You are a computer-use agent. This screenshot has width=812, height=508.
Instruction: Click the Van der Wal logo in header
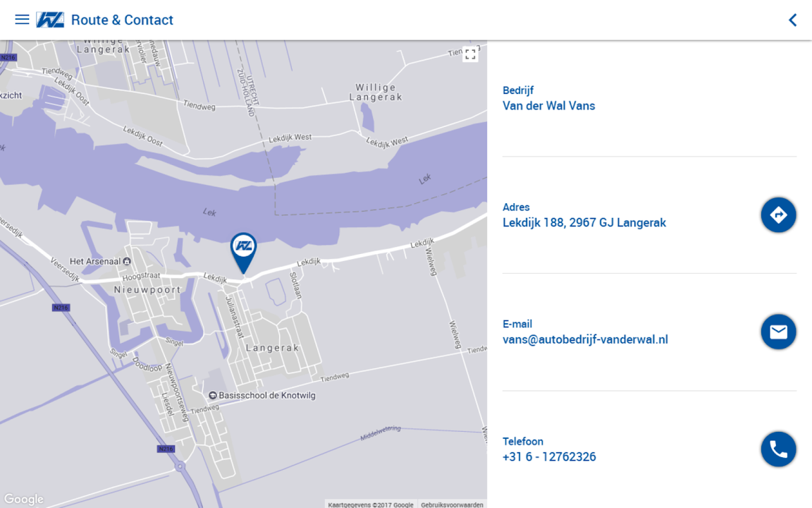pos(50,20)
